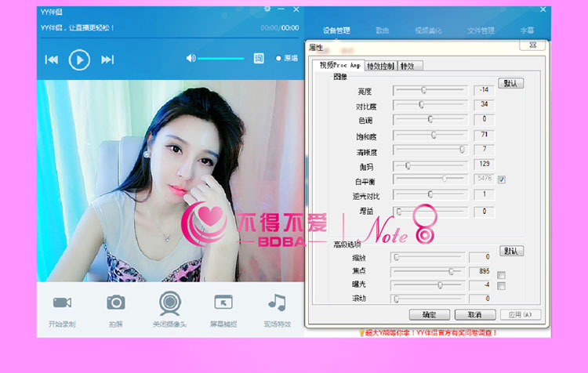588x373 pixels.
Task: Click the 亮度 value field showing -14
Action: (x=484, y=90)
